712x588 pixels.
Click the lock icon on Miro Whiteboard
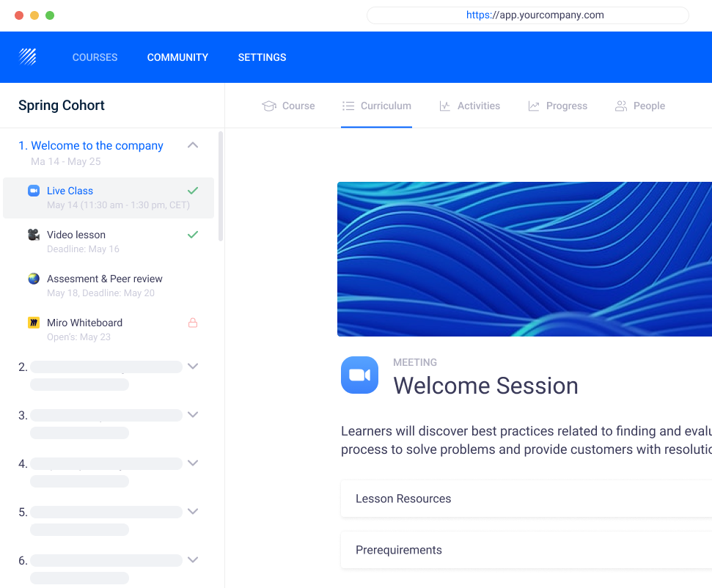[193, 323]
